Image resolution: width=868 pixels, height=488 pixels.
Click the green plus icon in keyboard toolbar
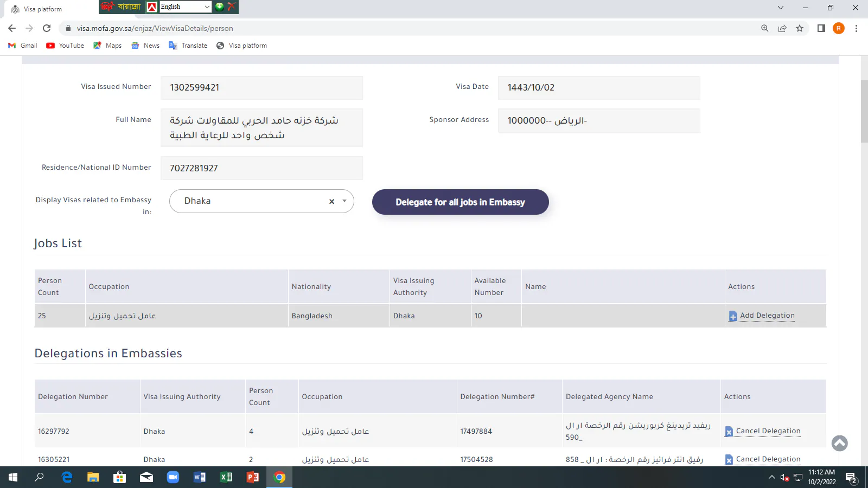pyautogui.click(x=220, y=7)
